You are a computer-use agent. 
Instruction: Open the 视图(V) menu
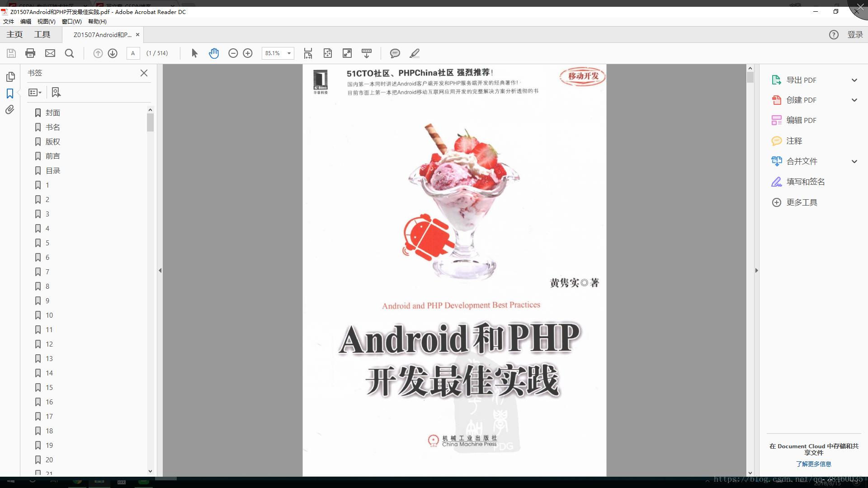pyautogui.click(x=46, y=21)
